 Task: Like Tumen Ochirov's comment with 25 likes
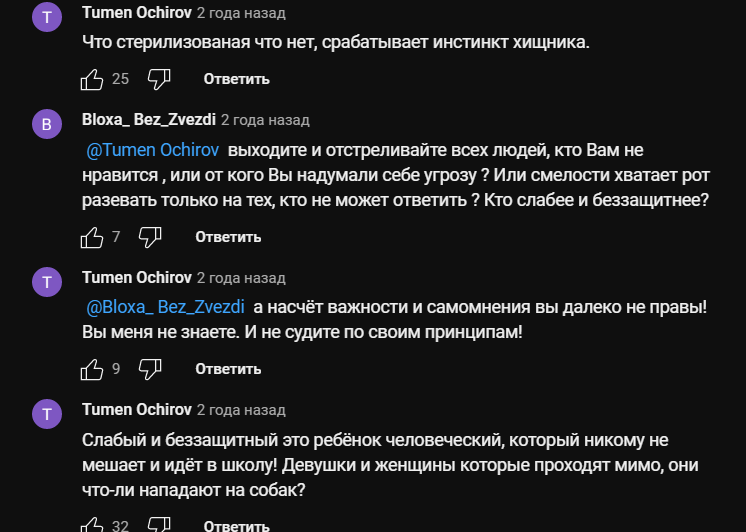pyautogui.click(x=92, y=78)
